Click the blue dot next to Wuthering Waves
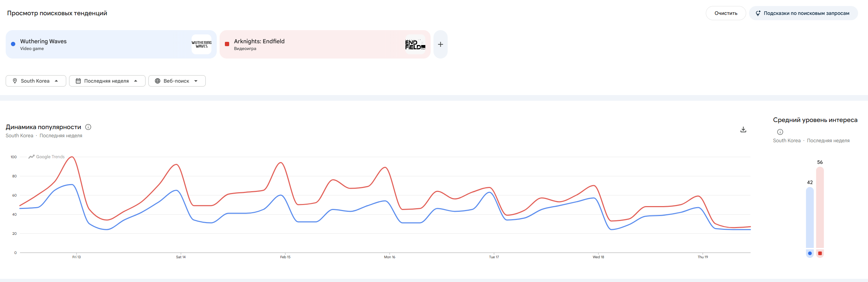868x282 pixels. (x=13, y=44)
